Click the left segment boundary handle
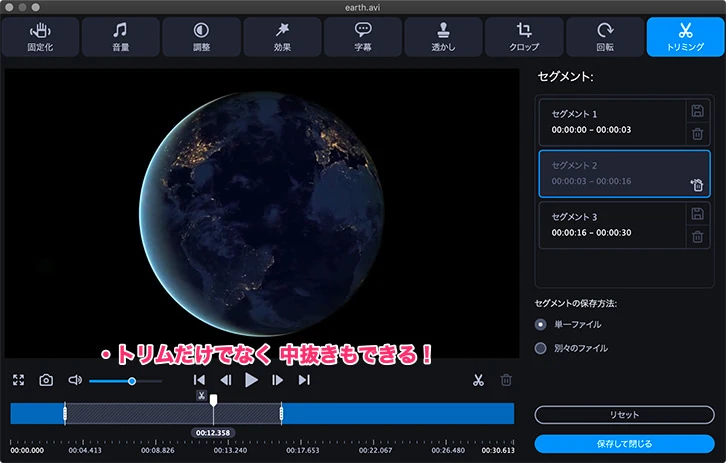This screenshot has height=463, width=726. [x=65, y=413]
